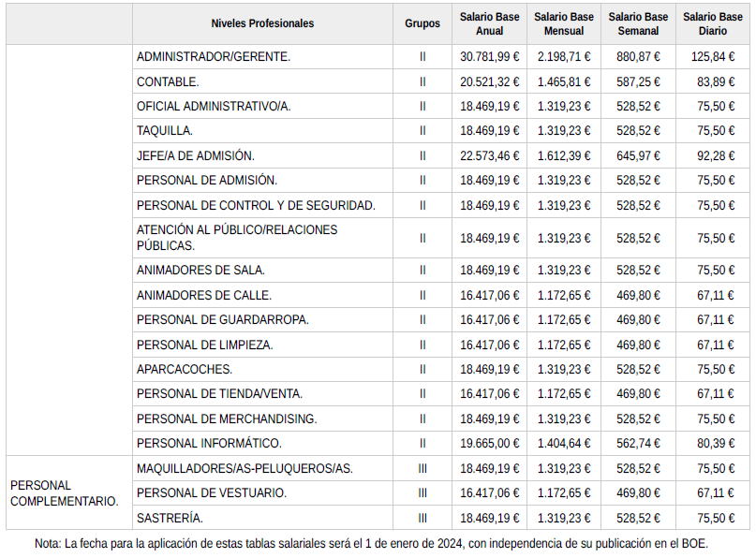Select the ATENCIÓN AL PÚBLICO/RELACIONES PÚBLICAS cell

237,238
